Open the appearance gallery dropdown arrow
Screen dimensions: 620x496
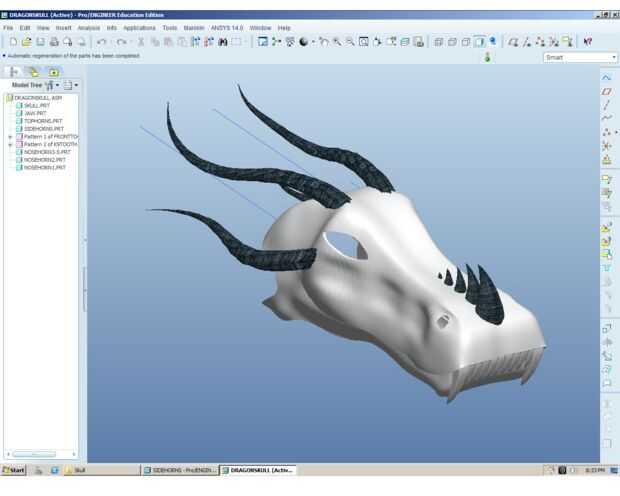[x=313, y=42]
